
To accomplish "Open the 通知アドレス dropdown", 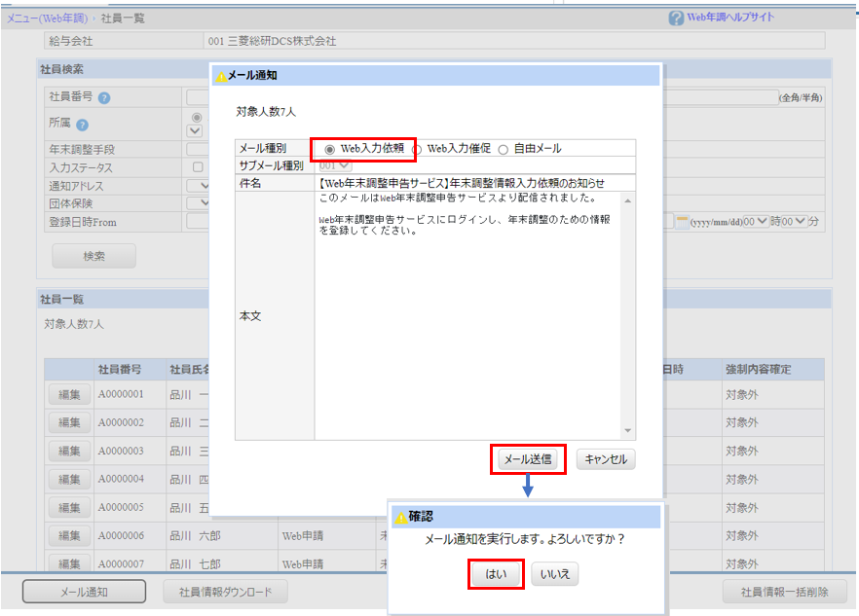I will pos(199,186).
